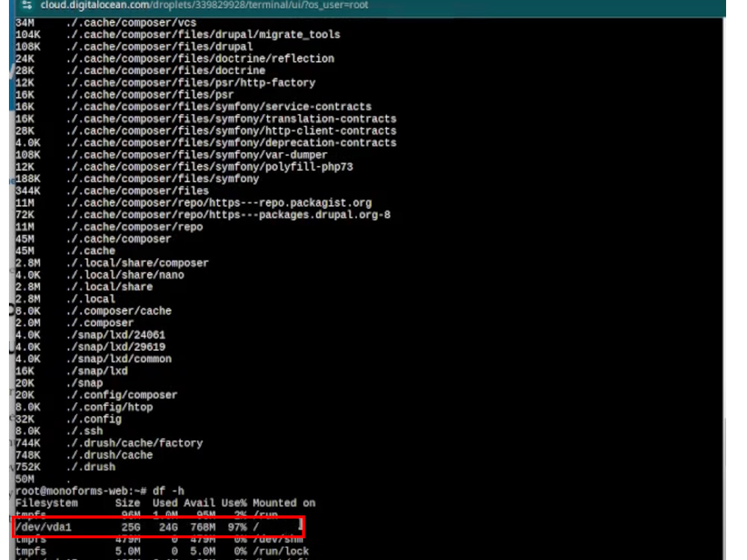Screen dimensions: 747x560
Task: Click the drupal/migrate_tools cache line
Action: tap(178, 35)
